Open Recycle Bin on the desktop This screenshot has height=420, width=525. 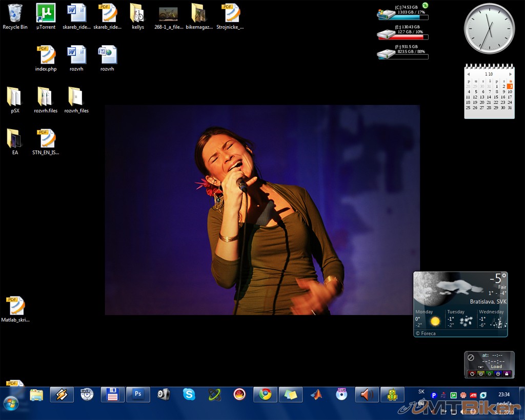tap(15, 14)
